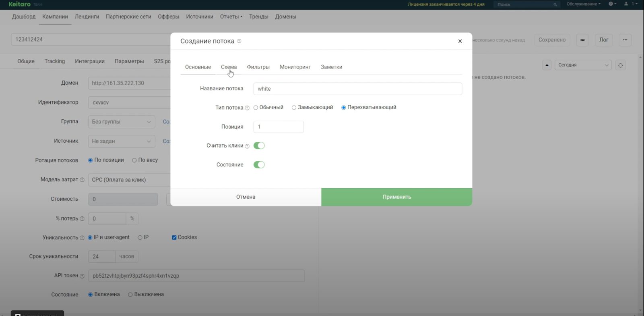Toggle the Считать клики switch

pos(259,146)
